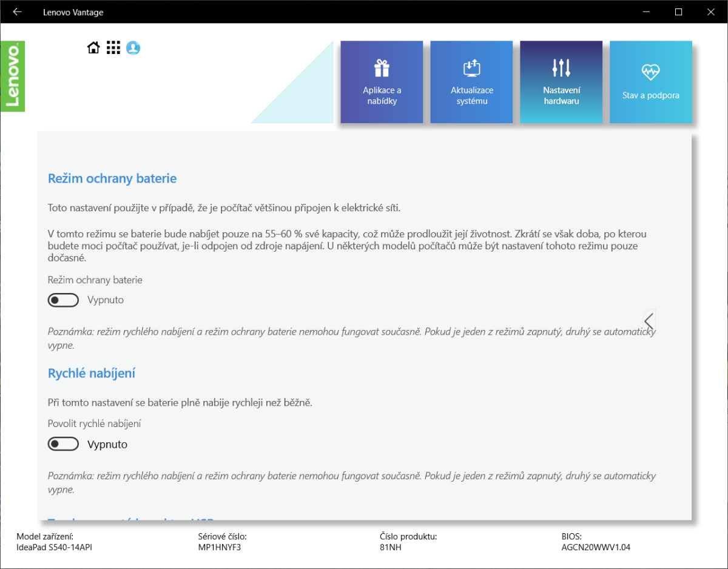This screenshot has width=728, height=569.
Task: Click the Aktualizace systému monitor icon
Action: pyautogui.click(x=471, y=68)
